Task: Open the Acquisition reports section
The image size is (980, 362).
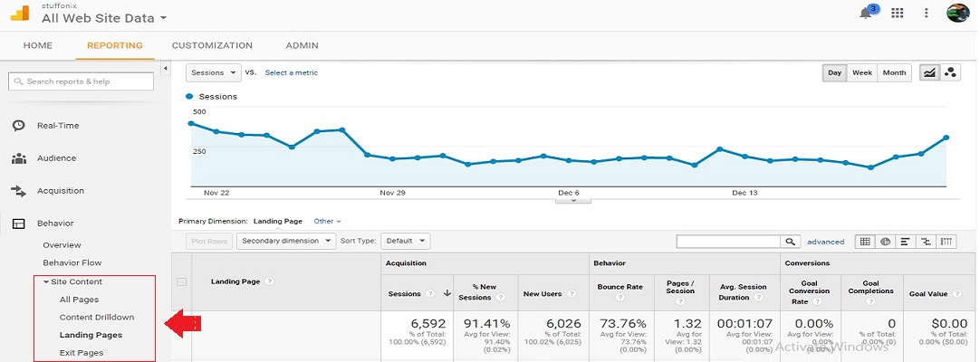Action: point(60,191)
